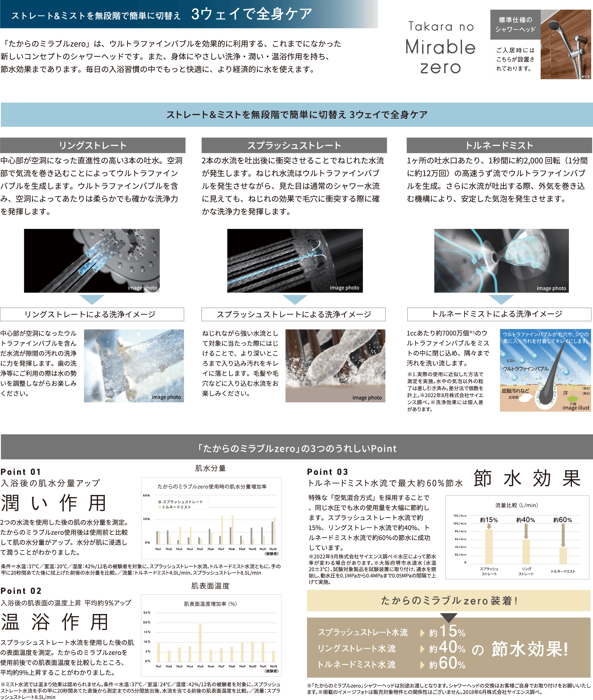Image resolution: width=593 pixels, height=700 pixels.
Task: Click the 節水効果 large title at right
Action: click(527, 478)
